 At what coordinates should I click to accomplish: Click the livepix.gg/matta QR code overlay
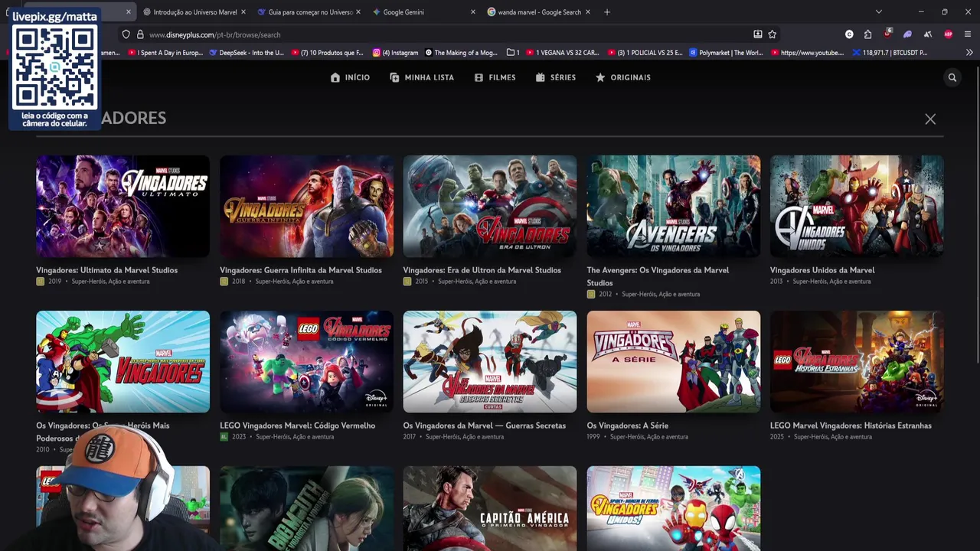point(55,69)
